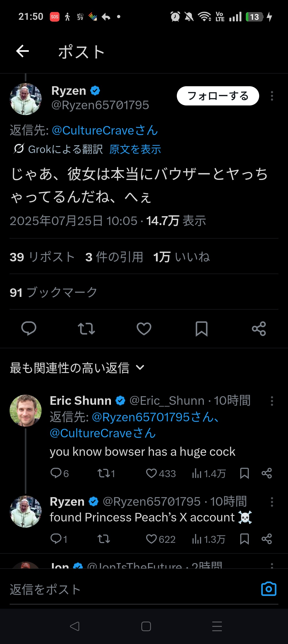The image size is (288, 644).
Task: View the 3 件の引用 quotes list
Action: pyautogui.click(x=114, y=257)
